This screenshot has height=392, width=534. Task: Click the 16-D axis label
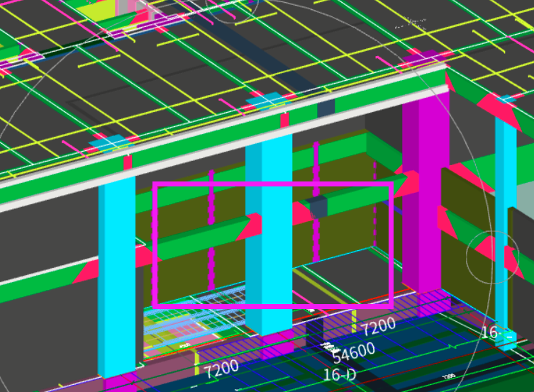click(340, 375)
